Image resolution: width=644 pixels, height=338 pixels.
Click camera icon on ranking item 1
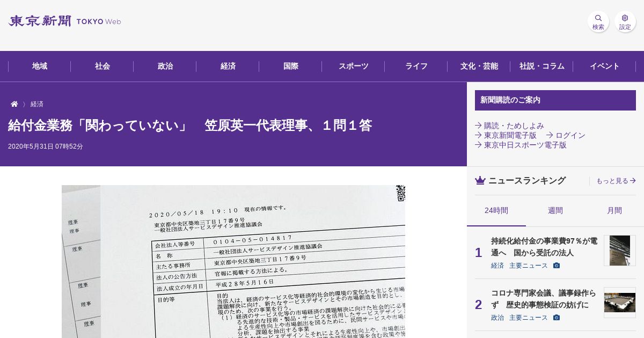[557, 266]
